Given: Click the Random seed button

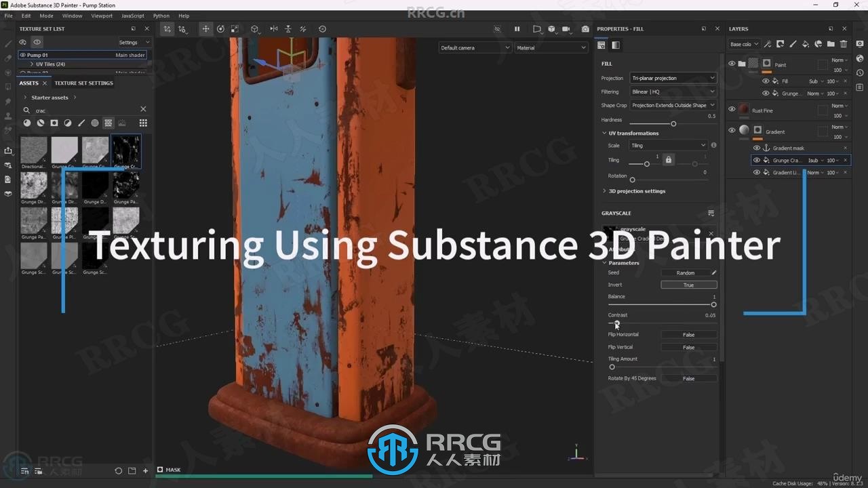Looking at the screenshot, I should coord(686,272).
